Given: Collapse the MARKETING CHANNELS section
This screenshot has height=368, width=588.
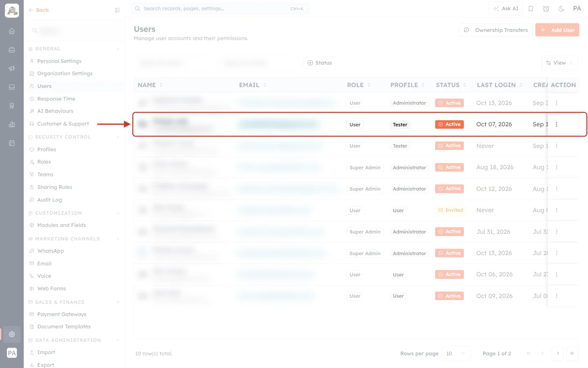Looking at the screenshot, I should 118,239.
